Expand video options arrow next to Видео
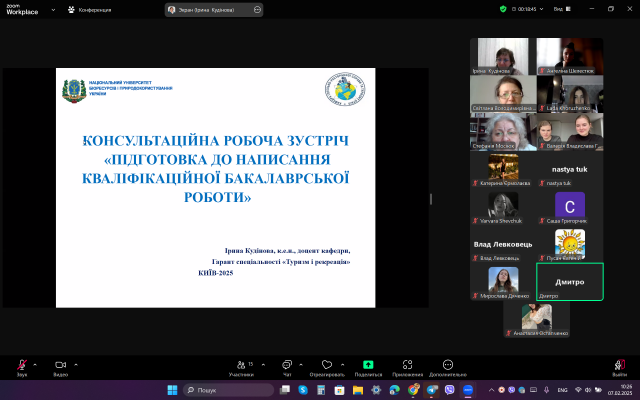The width and height of the screenshot is (640, 400). click(x=76, y=364)
